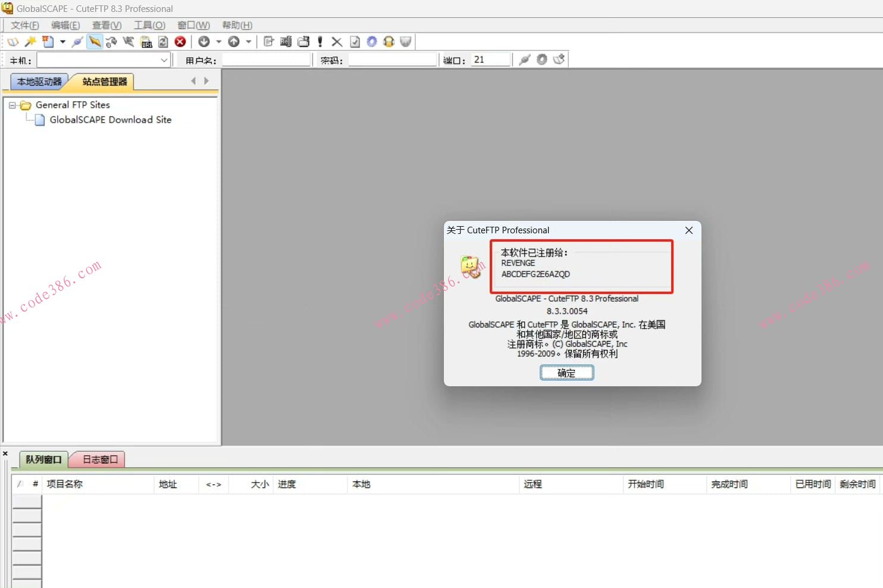
Task: Click the 用户名 username input field
Action: pyautogui.click(x=266, y=60)
